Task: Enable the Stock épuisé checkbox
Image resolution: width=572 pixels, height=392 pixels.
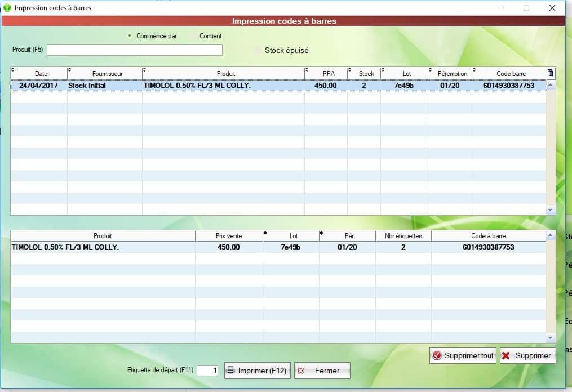Action: point(258,50)
